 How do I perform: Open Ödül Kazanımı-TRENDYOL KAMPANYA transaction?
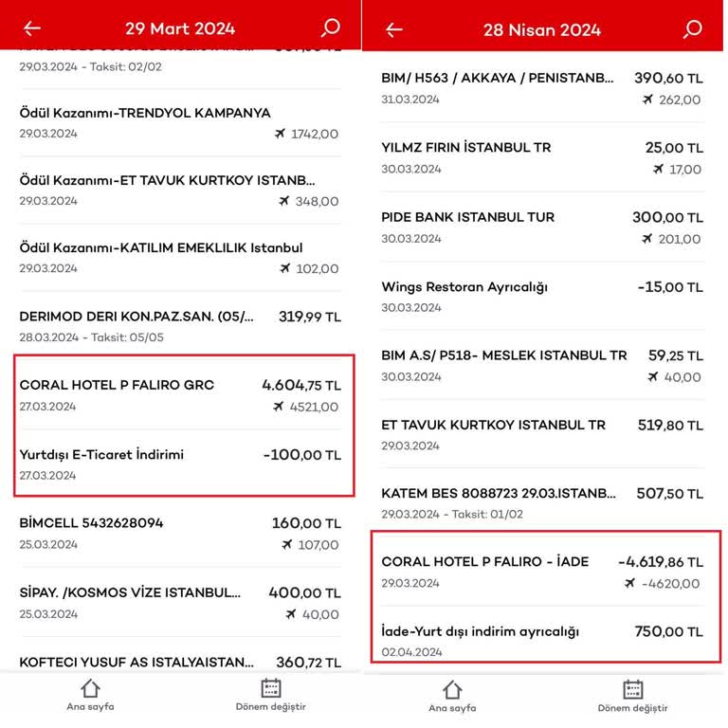point(180,122)
